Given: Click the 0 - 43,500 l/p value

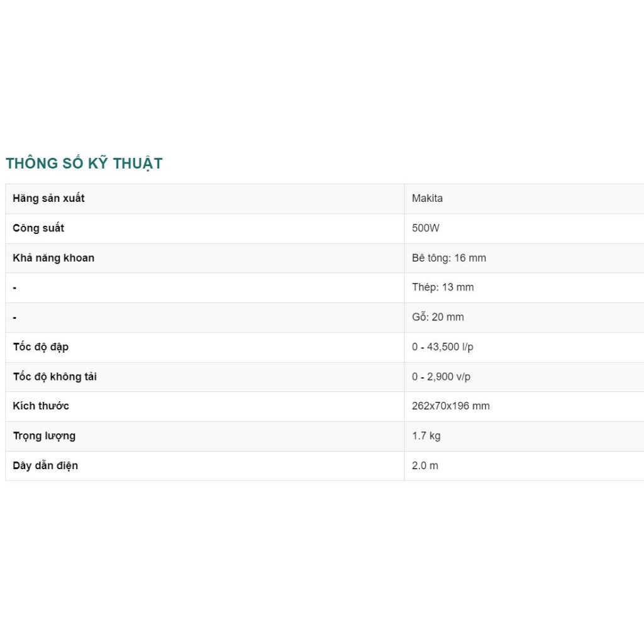Looking at the screenshot, I should pos(443,347).
